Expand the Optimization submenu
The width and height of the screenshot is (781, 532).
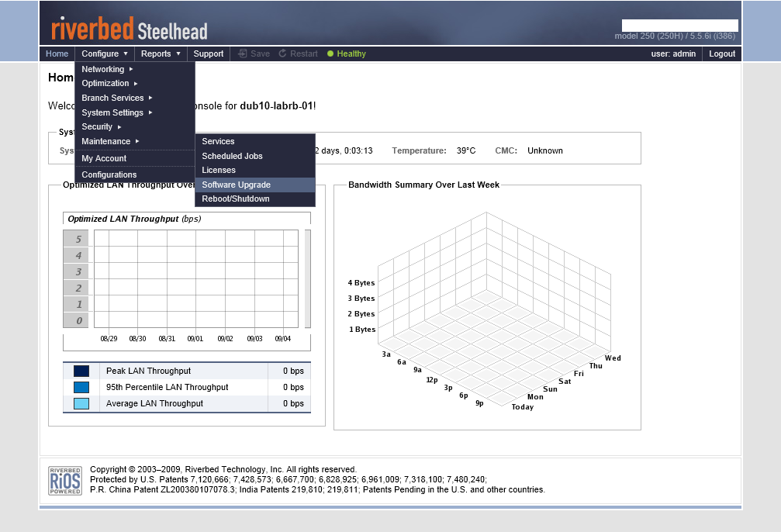pyautogui.click(x=135, y=83)
